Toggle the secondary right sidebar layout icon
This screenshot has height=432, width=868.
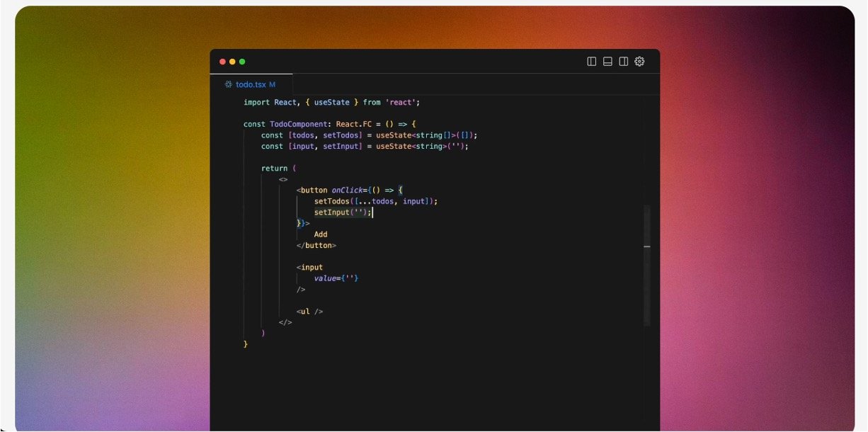[623, 62]
